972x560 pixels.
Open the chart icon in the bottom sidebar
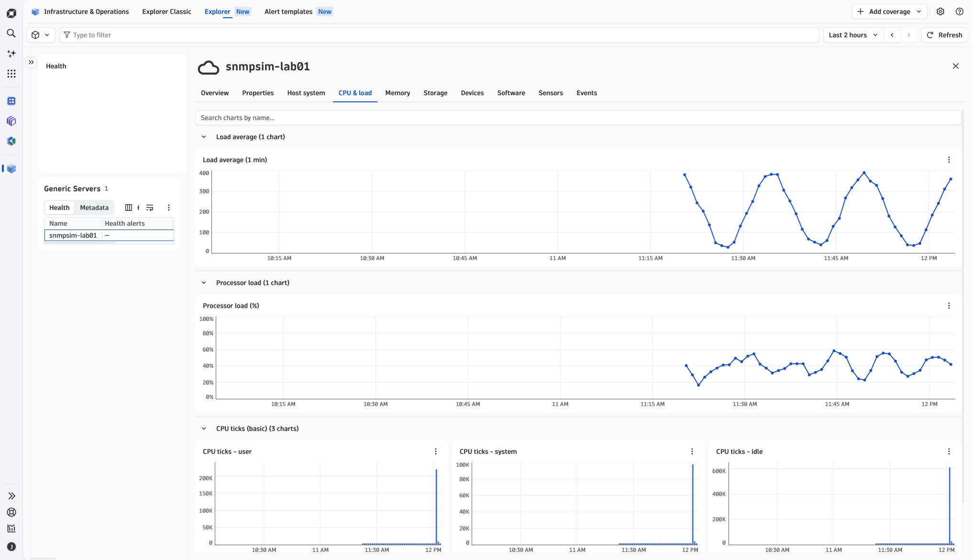point(11,528)
